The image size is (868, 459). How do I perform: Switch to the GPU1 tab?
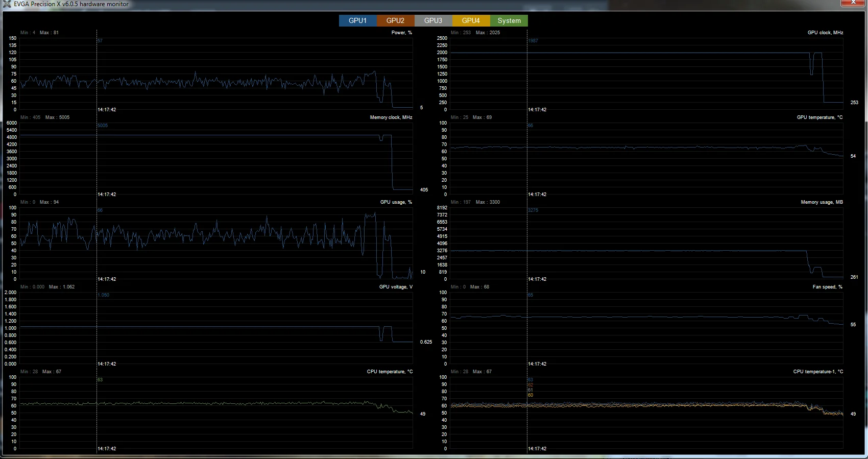(358, 20)
